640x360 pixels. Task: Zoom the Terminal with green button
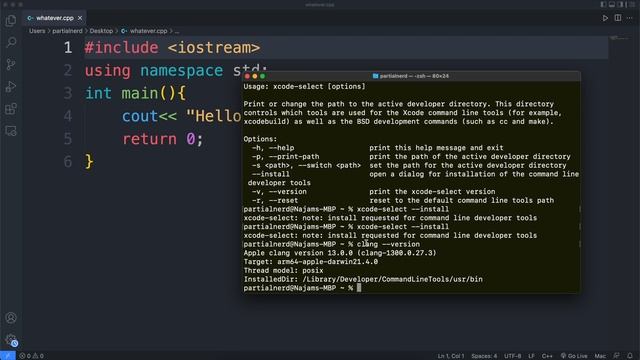pos(262,76)
